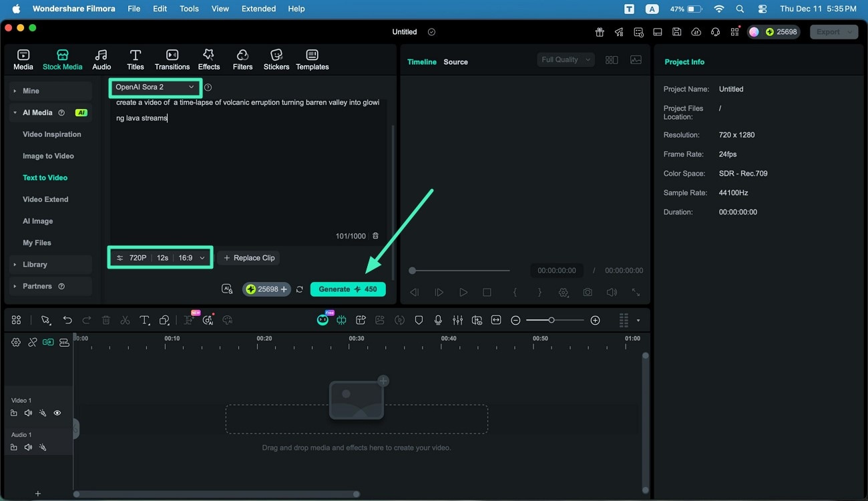Play the preview video
The image size is (868, 501).
(x=463, y=293)
